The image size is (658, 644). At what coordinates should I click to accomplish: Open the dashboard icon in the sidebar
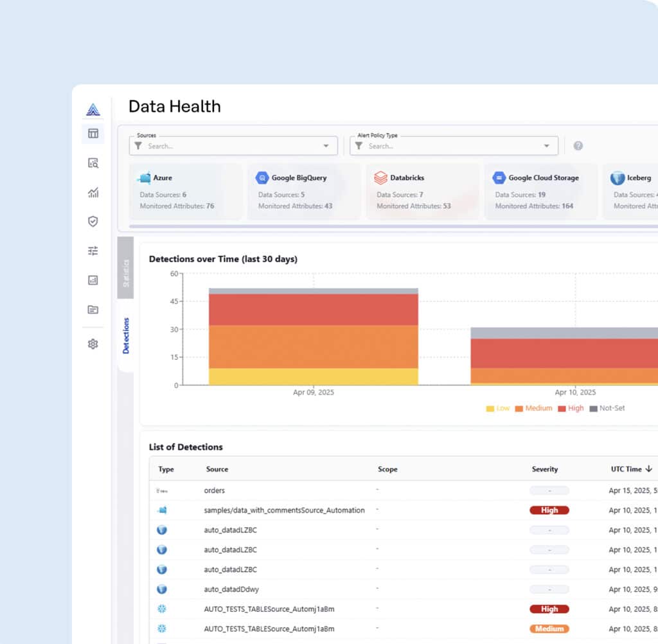(x=93, y=134)
